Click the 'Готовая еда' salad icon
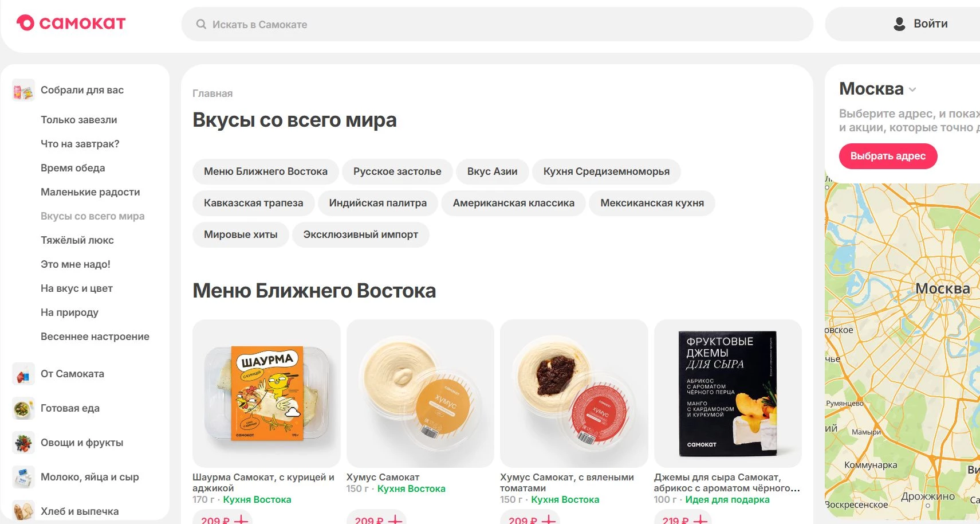The image size is (980, 524). [23, 408]
